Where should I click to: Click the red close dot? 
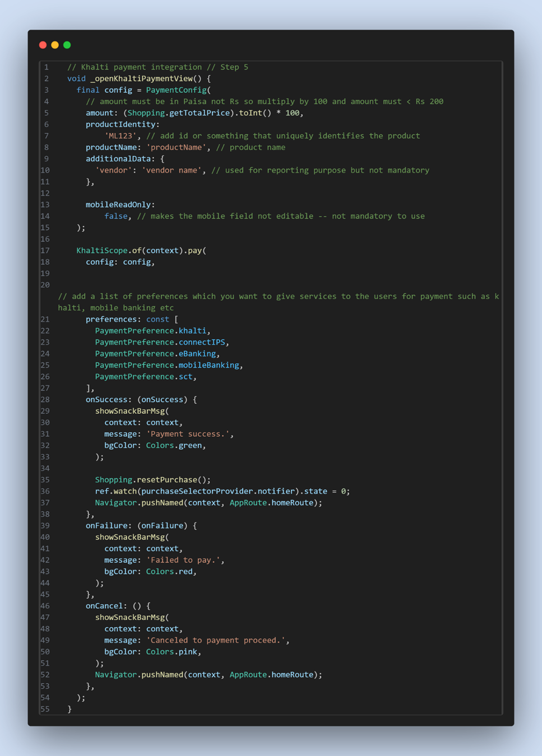pyautogui.click(x=43, y=45)
